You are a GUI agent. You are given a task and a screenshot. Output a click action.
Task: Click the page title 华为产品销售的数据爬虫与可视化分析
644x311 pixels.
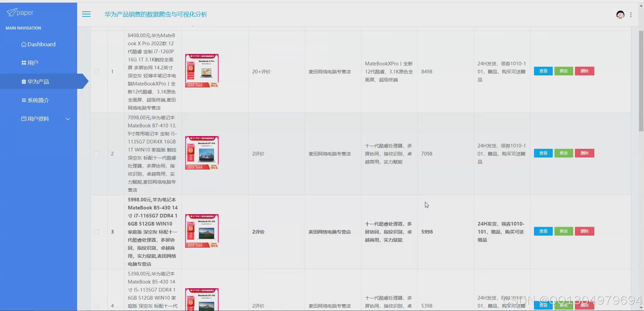pos(156,14)
